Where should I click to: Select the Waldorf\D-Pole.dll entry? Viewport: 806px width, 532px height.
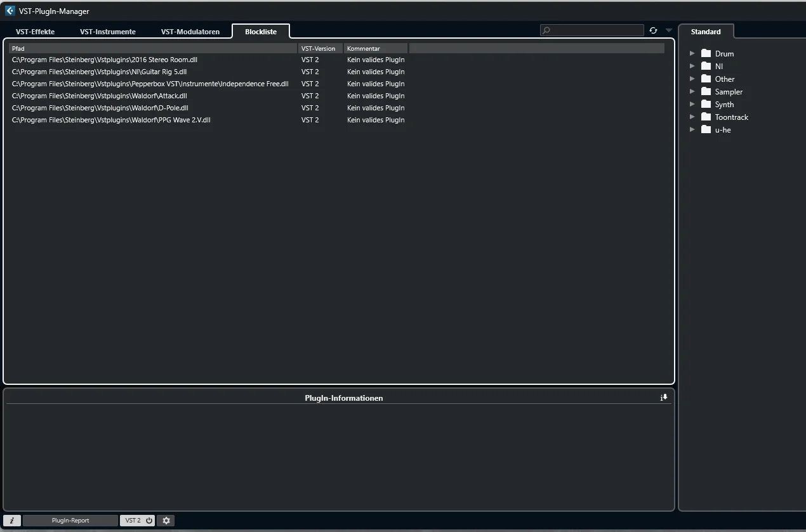click(x=100, y=108)
